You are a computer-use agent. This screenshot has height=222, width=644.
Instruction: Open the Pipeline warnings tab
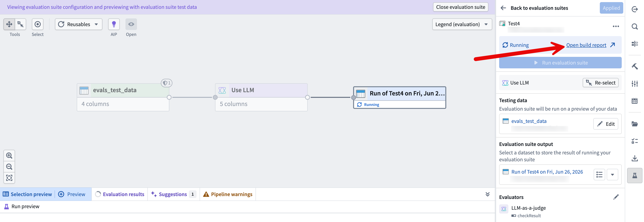[228, 194]
